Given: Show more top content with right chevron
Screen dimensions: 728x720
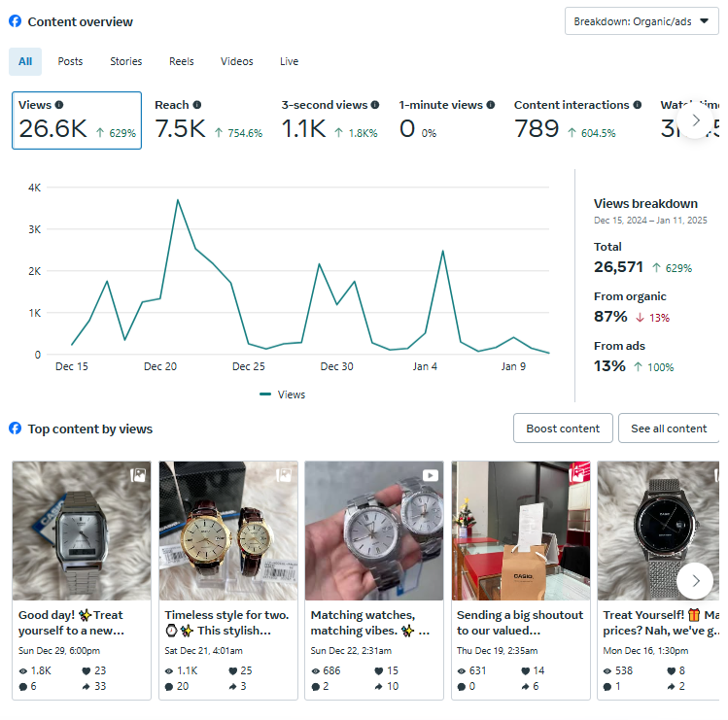Looking at the screenshot, I should point(695,581).
